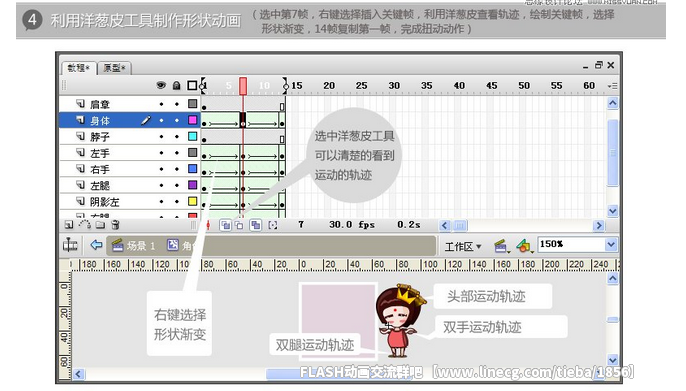Click the blue back arrow on edit bar
This screenshot has height=391, width=686.
pyautogui.click(x=96, y=244)
